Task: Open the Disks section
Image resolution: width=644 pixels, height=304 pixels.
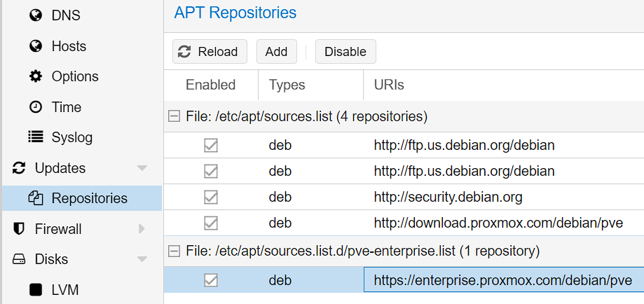Action: (x=51, y=259)
